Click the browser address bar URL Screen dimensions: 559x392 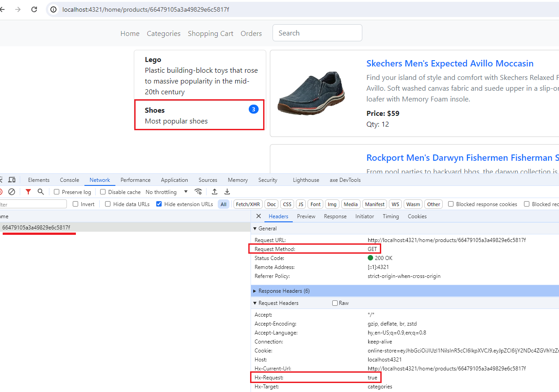[145, 9]
